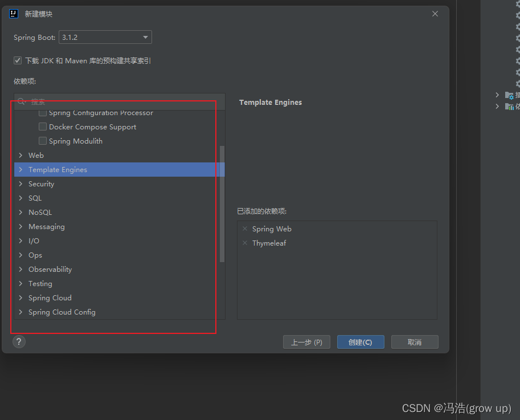Select the Security tree row label
The height and width of the screenshot is (420, 520).
click(x=41, y=184)
